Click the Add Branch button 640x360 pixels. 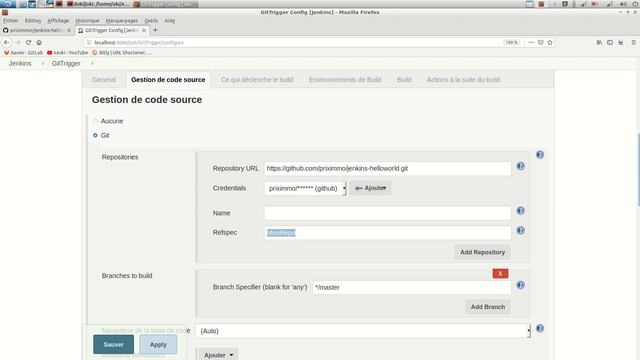(x=488, y=307)
